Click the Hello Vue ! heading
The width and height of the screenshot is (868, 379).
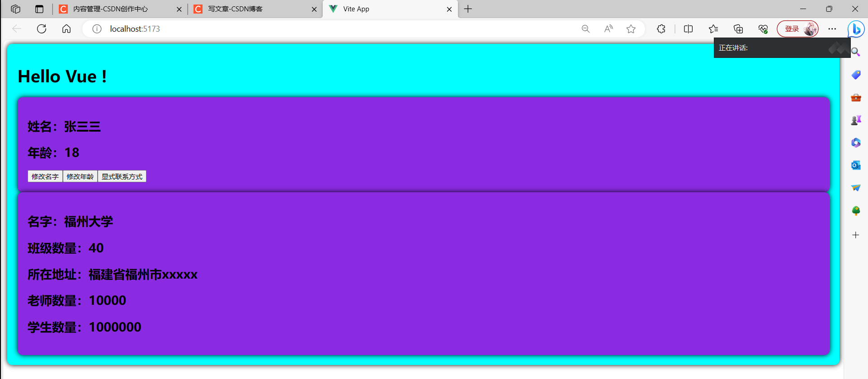(x=62, y=76)
